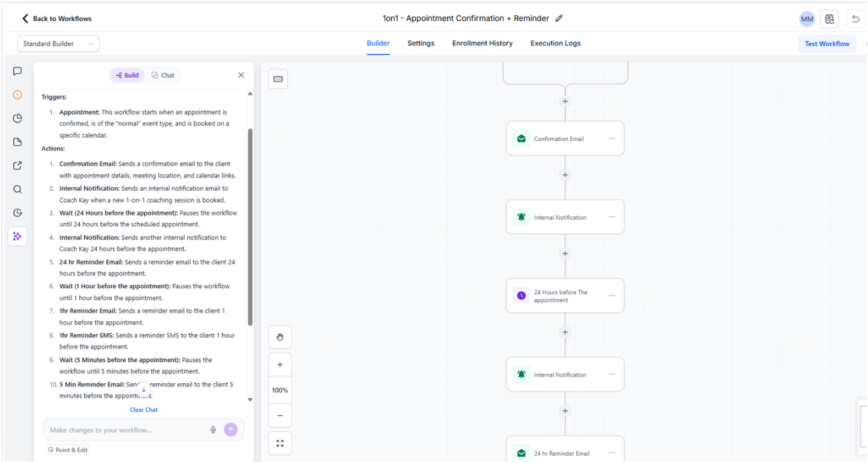This screenshot has height=463, width=868.
Task: Select the AI sparkle assistant icon
Action: pos(18,236)
